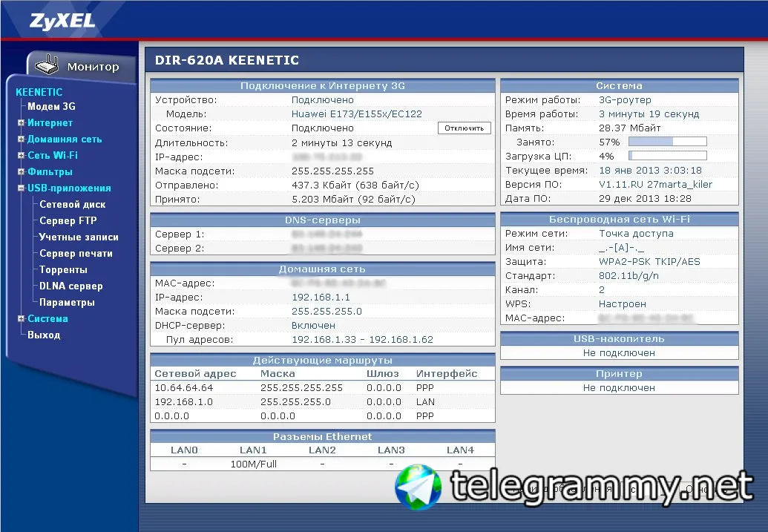Go to Сервер печати page
The width and height of the screenshot is (768, 532).
pos(76,253)
